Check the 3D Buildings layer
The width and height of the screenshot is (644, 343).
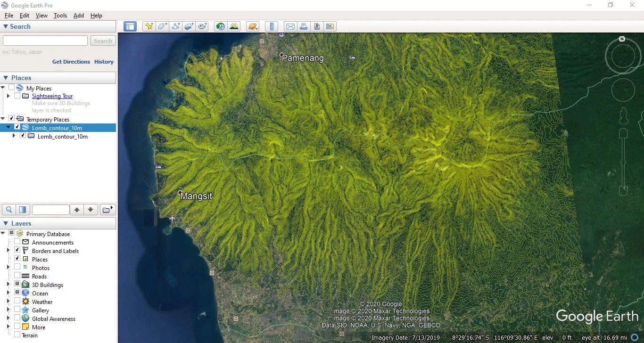(17, 284)
